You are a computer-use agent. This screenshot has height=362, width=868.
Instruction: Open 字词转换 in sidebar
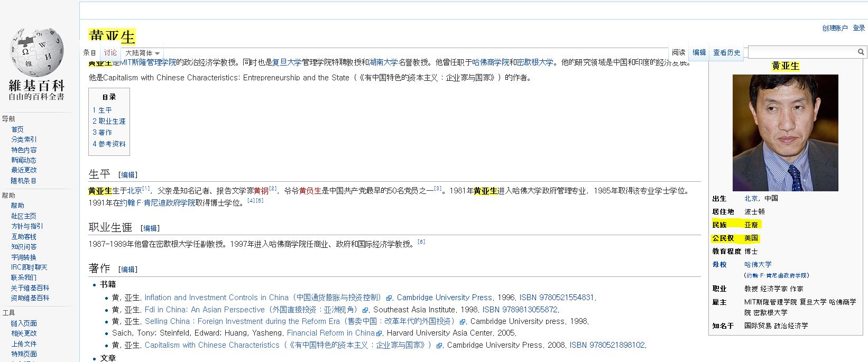click(24, 257)
